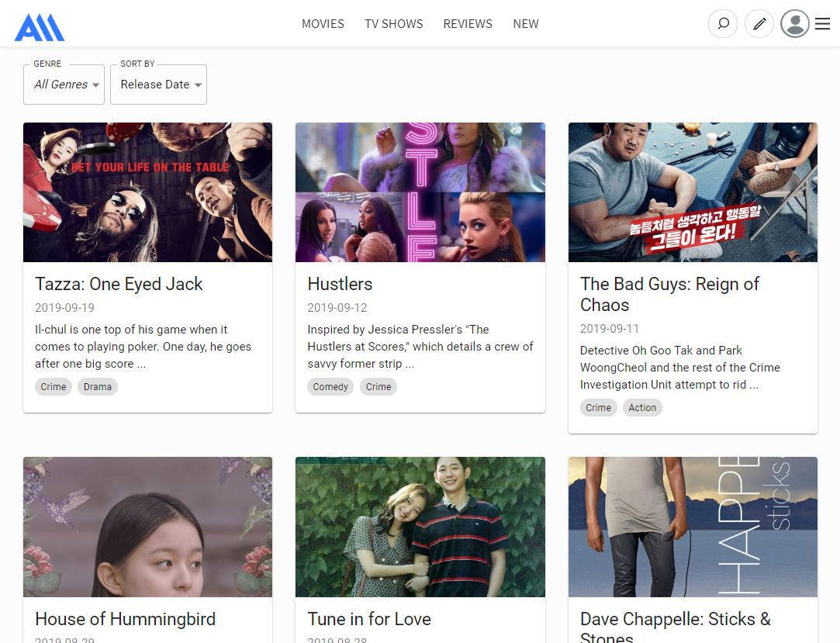Open the Hustlers poster image

[x=420, y=192]
